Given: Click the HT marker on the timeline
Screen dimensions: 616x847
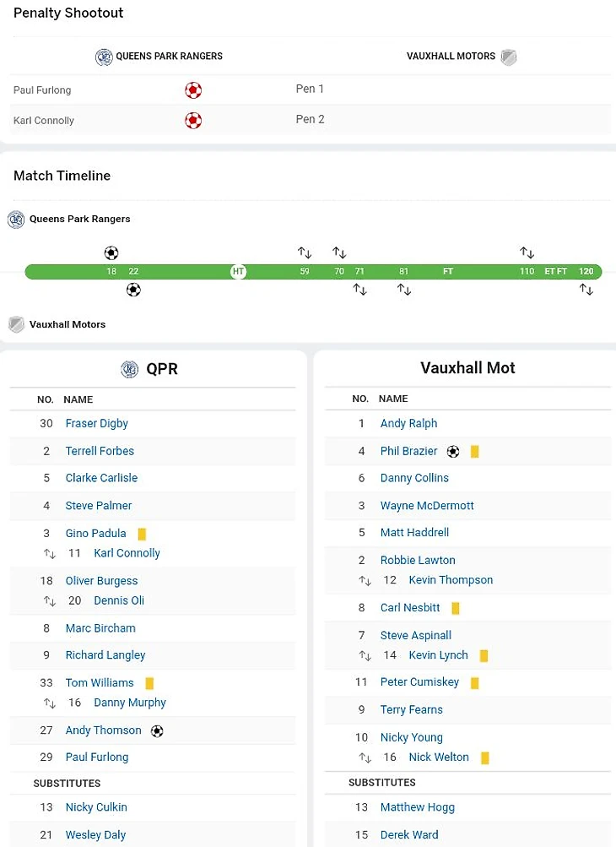Looking at the screenshot, I should point(239,272).
